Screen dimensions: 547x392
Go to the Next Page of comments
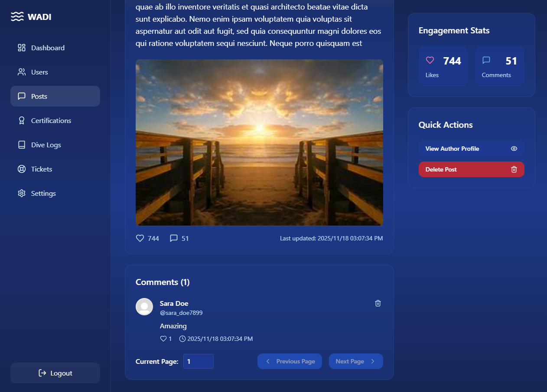pos(355,361)
